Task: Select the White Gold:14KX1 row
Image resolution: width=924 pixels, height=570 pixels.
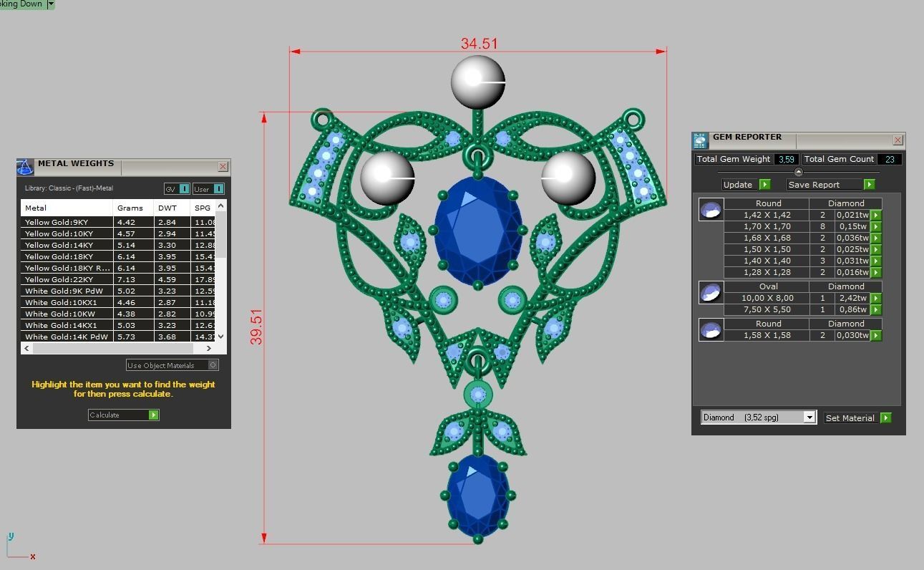Action: tap(118, 325)
